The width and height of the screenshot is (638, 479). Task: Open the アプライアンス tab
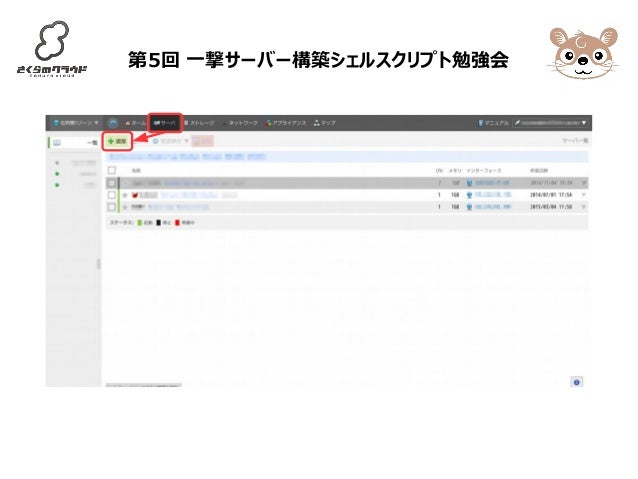pos(286,123)
